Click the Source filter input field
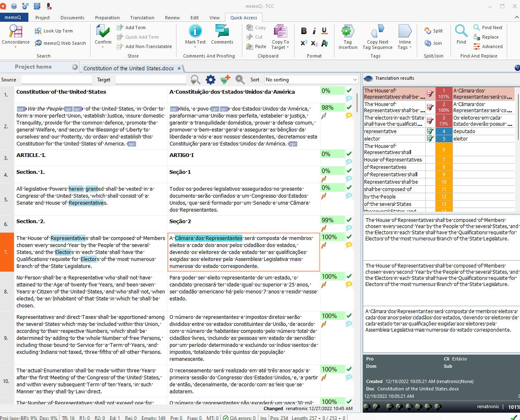Image resolution: width=520 pixels, height=420 pixels. point(56,80)
